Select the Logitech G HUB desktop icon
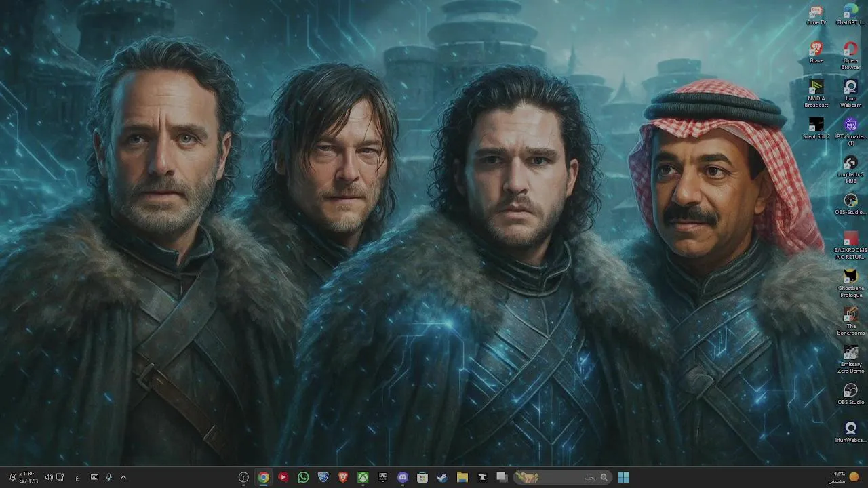The width and height of the screenshot is (868, 488). coord(850,169)
